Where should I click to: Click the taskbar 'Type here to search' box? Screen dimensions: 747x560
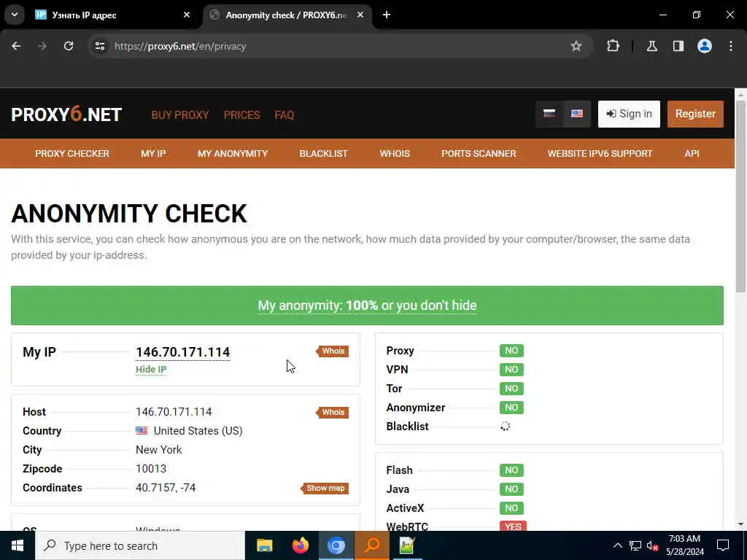pos(139,545)
